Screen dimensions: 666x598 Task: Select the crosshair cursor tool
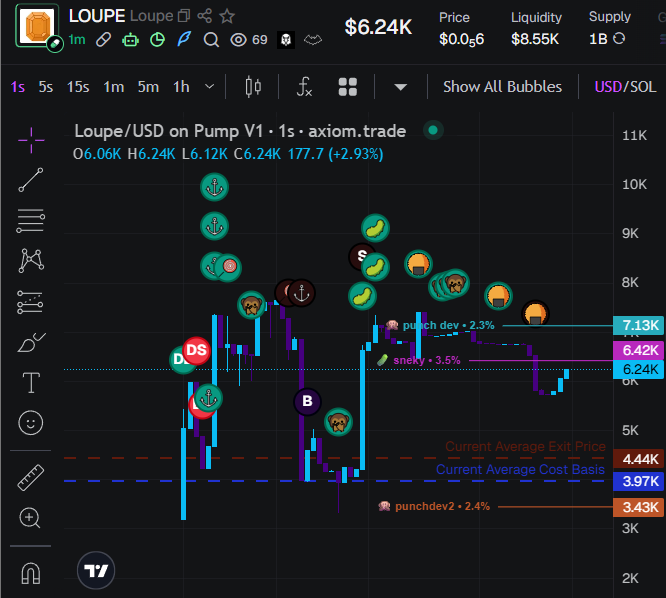[31, 140]
